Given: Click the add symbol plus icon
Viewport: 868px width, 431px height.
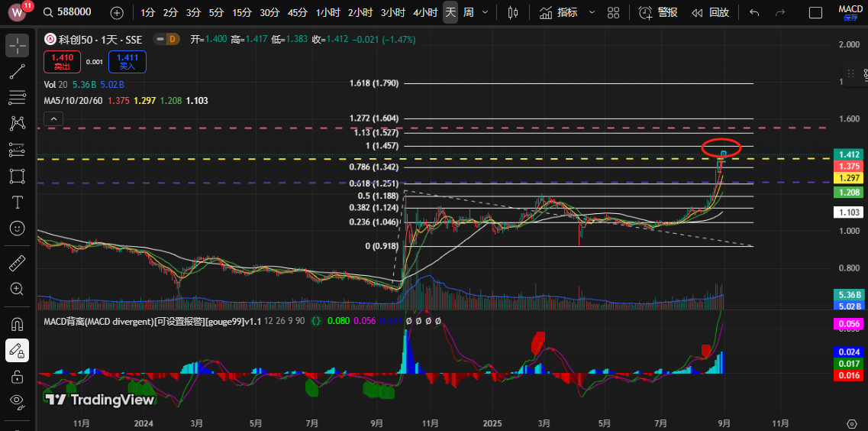Looking at the screenshot, I should click(x=116, y=12).
